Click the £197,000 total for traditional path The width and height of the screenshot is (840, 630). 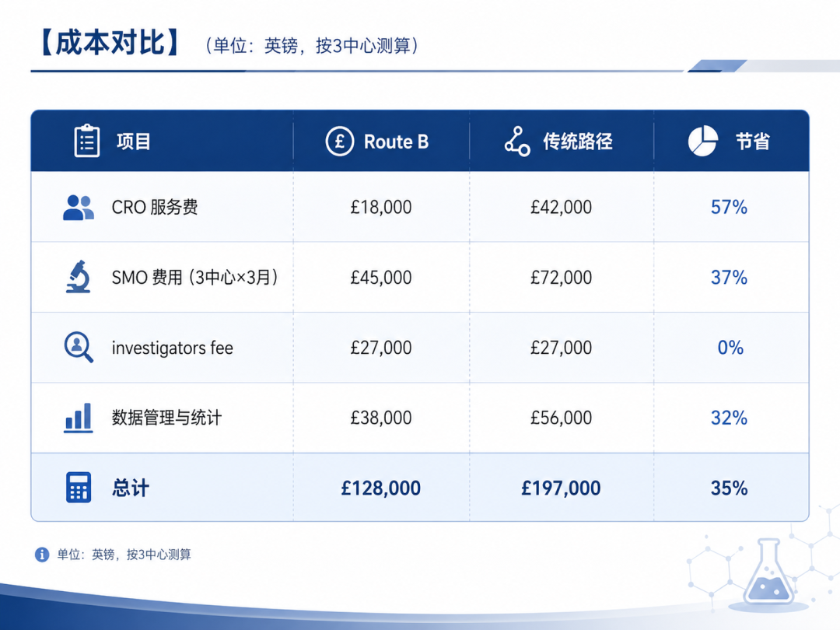561,488
